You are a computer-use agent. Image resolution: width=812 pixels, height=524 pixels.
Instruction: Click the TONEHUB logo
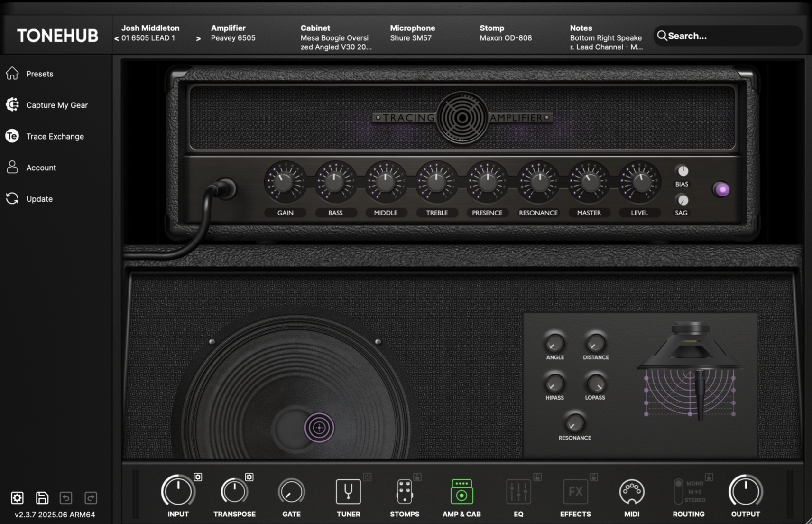[57, 36]
